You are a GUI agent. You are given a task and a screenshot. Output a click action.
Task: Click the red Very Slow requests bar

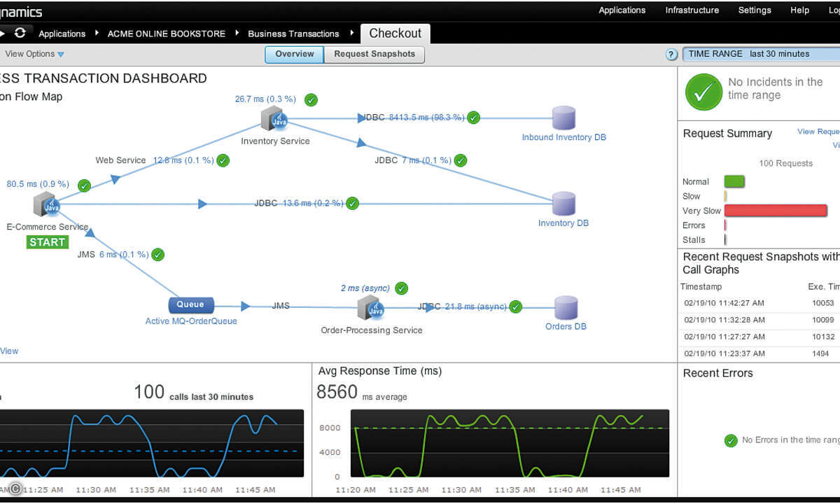pos(776,211)
